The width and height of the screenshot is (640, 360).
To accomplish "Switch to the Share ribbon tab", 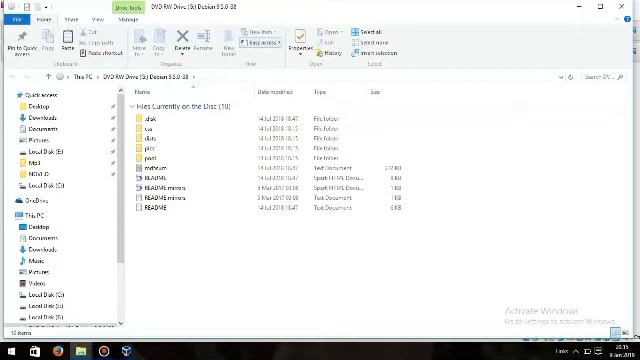I will tap(71, 19).
